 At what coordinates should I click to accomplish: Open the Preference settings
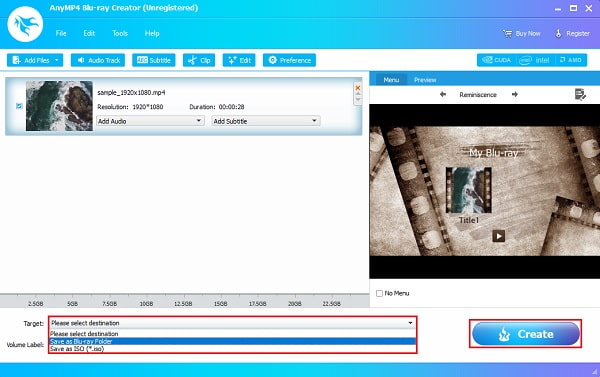pos(289,60)
